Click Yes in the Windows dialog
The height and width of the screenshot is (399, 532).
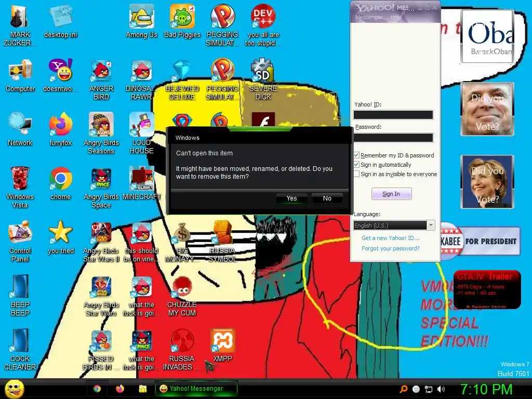pos(292,198)
